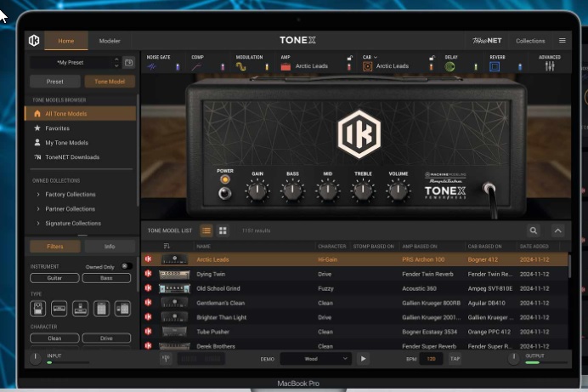Click the IK badge on Dying Twin row

click(149, 274)
